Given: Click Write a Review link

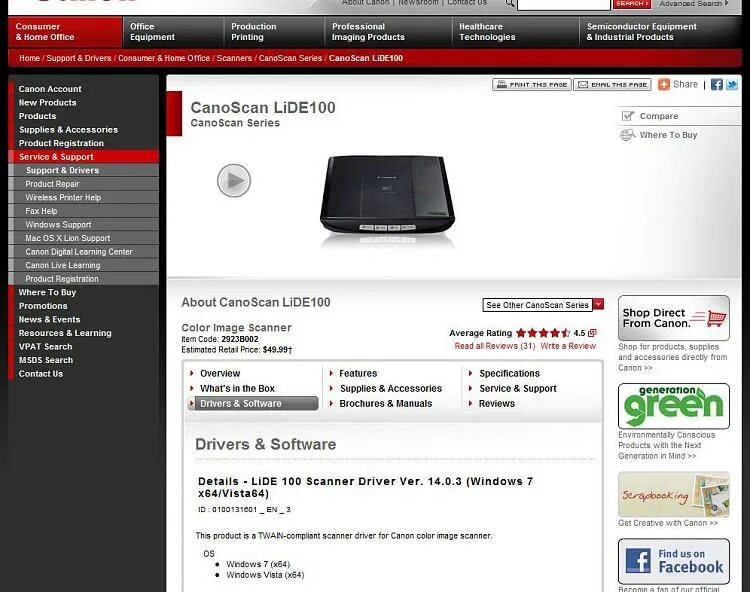Looking at the screenshot, I should pos(568,346).
